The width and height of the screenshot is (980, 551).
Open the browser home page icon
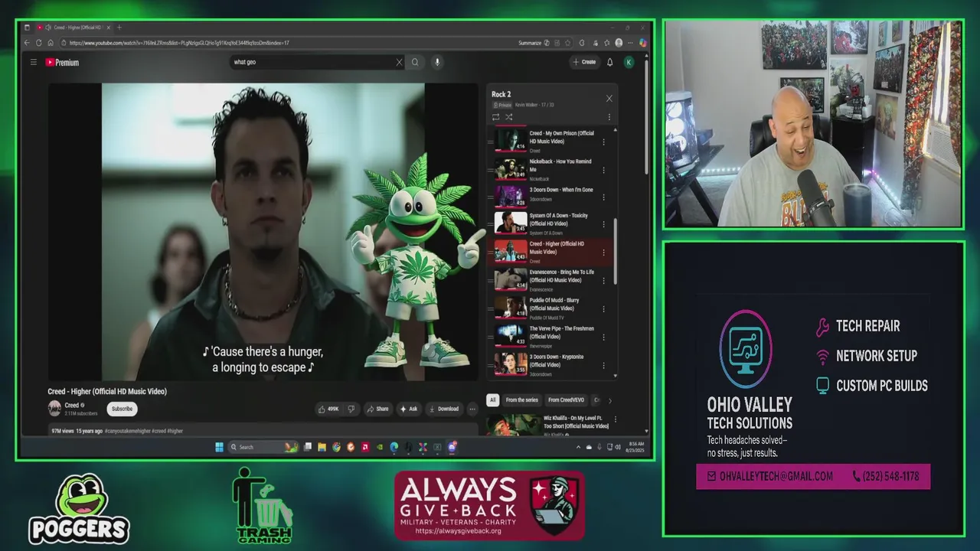tap(51, 43)
